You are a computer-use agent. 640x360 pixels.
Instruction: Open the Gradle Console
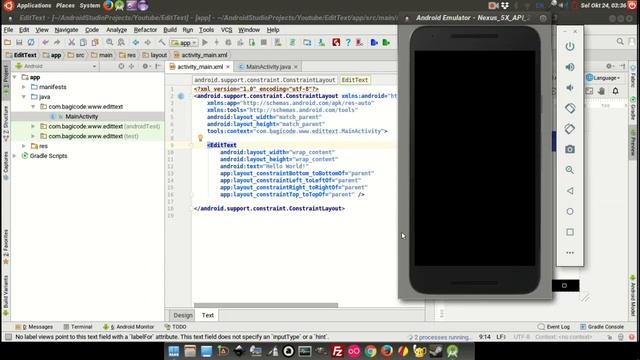tap(602, 327)
